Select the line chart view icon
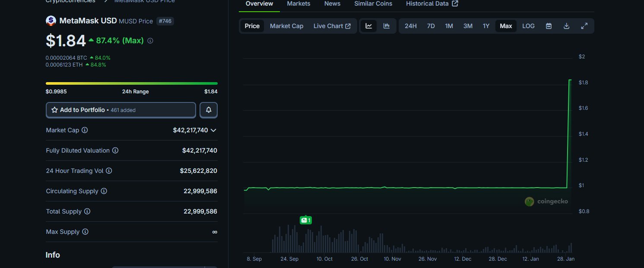Image resolution: width=644 pixels, height=268 pixels. pyautogui.click(x=368, y=26)
